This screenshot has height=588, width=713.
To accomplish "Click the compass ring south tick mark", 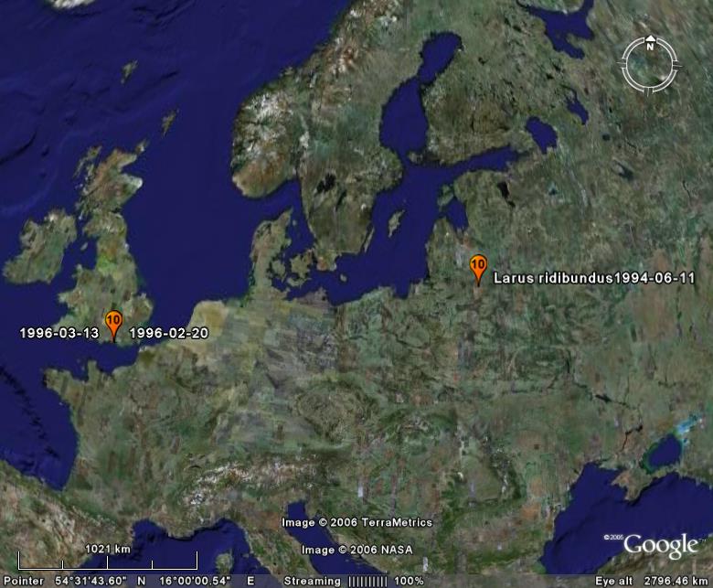I will [650, 90].
